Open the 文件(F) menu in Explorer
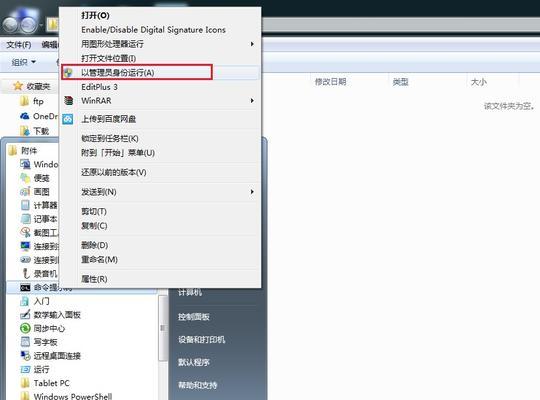This screenshot has height=400, width=540. (19, 45)
